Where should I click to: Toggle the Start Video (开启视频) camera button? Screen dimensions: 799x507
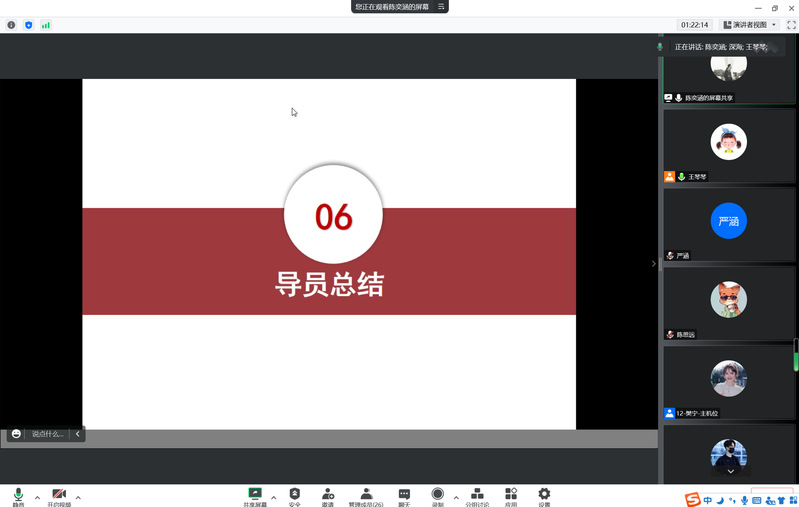click(59, 495)
